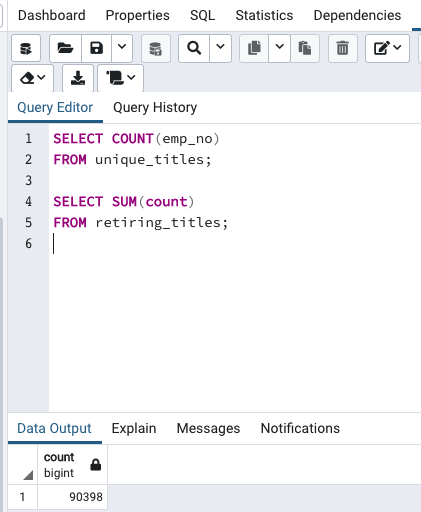Click the FROM retiring_titles; line

(141, 223)
